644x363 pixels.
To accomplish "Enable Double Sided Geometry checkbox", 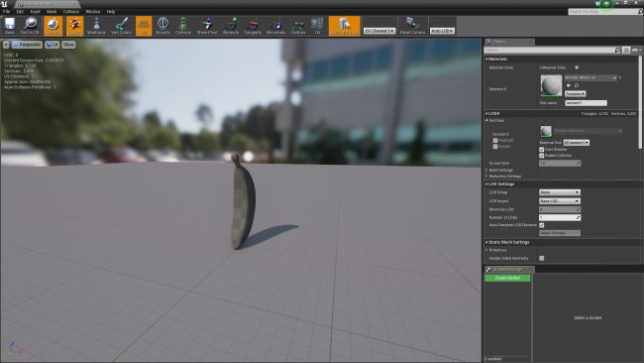I will tap(541, 258).
